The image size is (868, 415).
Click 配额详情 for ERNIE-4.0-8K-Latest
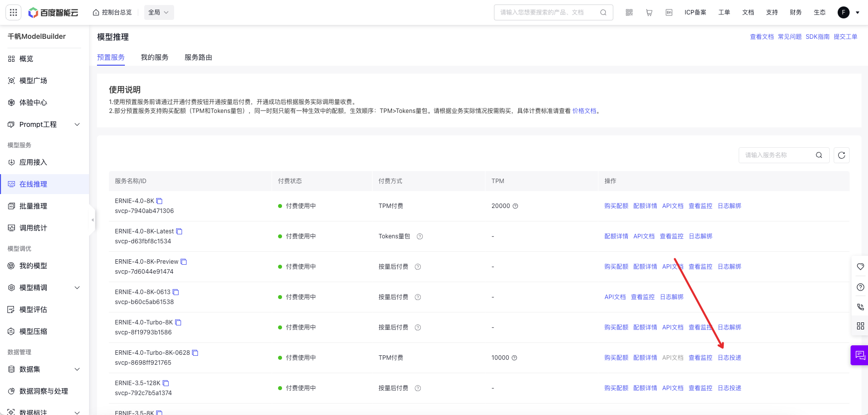616,236
